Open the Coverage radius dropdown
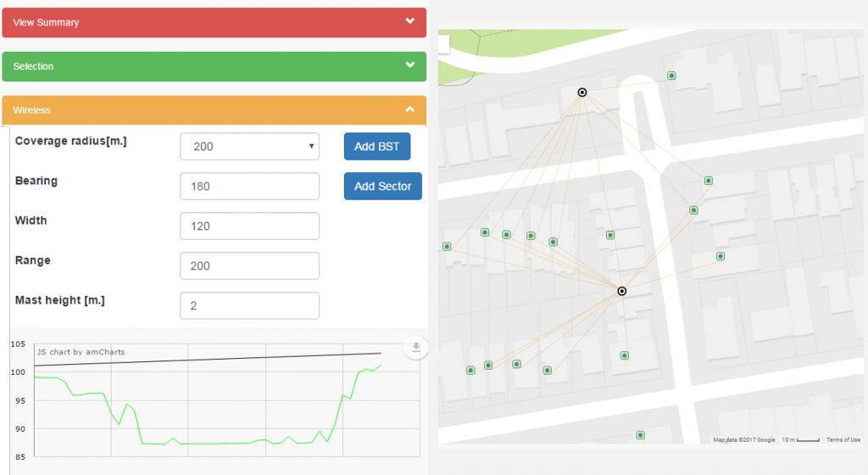Screen dimensions: 868x475 click(x=249, y=146)
